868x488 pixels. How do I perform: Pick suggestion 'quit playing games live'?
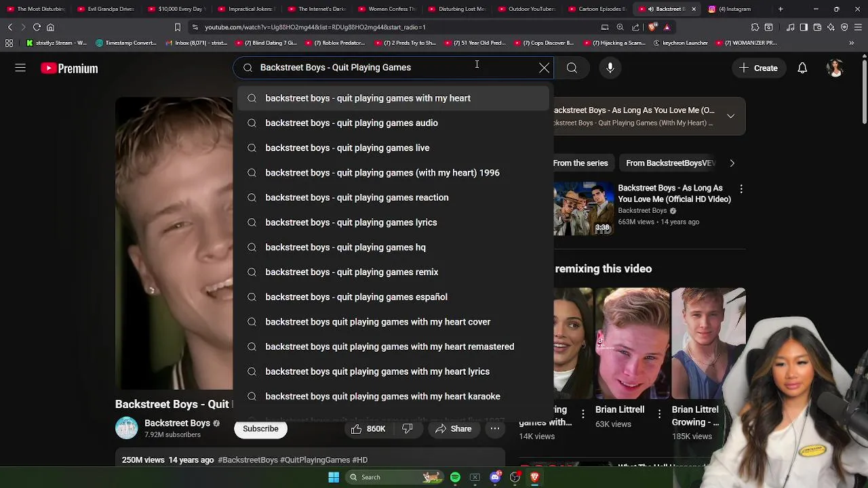coord(393,148)
